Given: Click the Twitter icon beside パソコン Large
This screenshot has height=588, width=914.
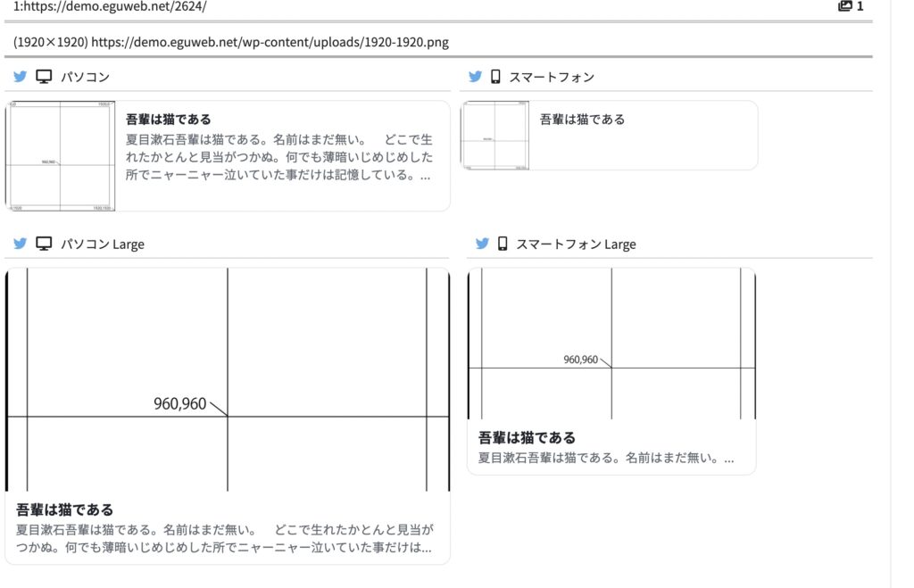Looking at the screenshot, I should [x=20, y=244].
